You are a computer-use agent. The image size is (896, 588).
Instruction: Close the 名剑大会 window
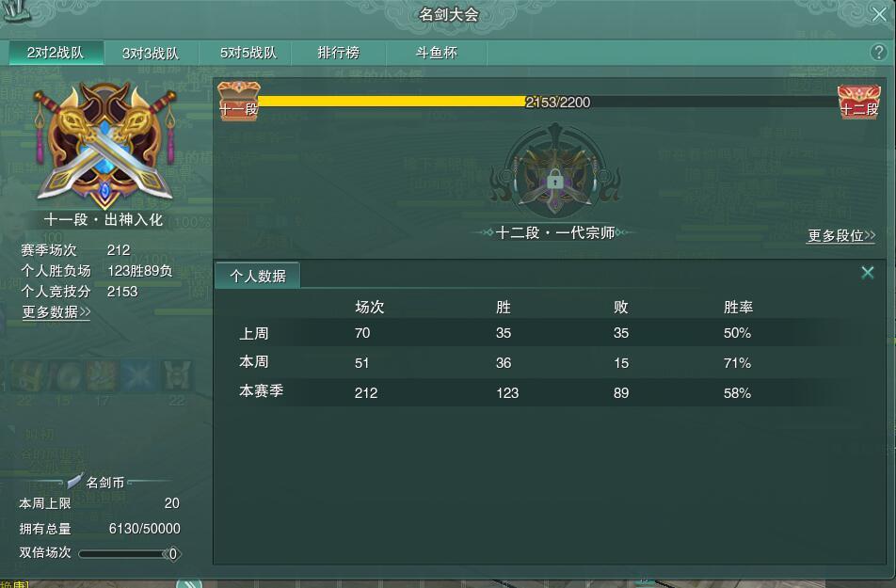click(x=879, y=14)
